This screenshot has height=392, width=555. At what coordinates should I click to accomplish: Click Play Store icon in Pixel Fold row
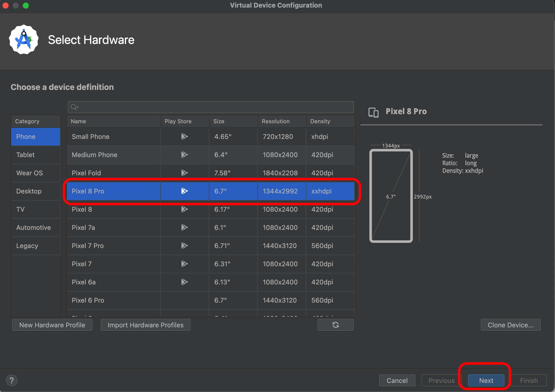(184, 173)
